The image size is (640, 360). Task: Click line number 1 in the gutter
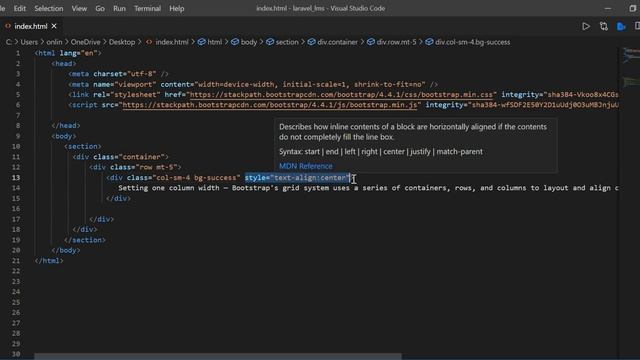pos(18,53)
